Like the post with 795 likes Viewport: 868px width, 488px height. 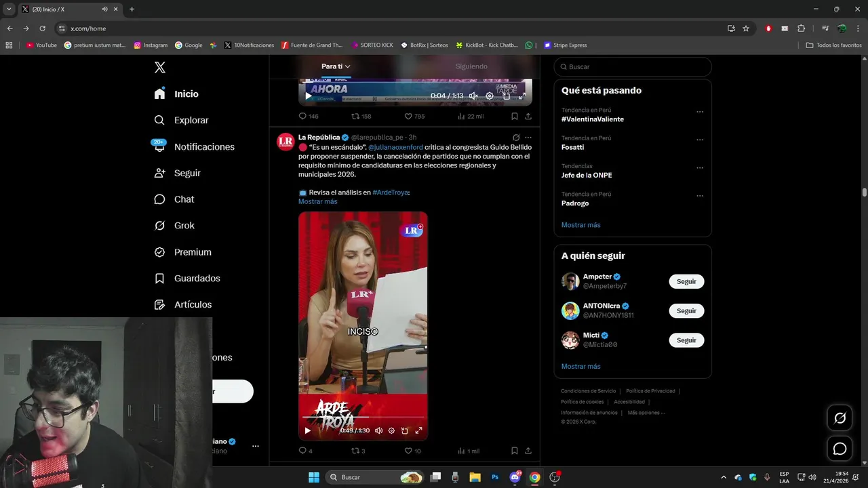[414, 116]
